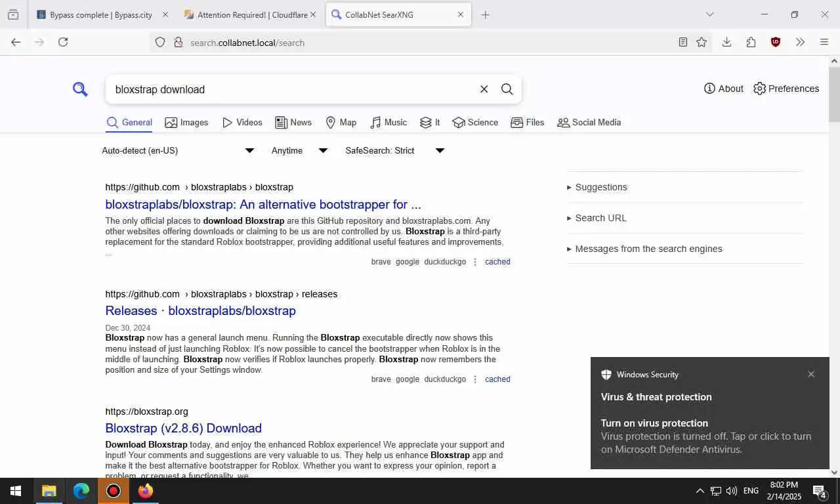Open the Firefox hamburger menu
This screenshot has height=504, width=840.
(824, 42)
